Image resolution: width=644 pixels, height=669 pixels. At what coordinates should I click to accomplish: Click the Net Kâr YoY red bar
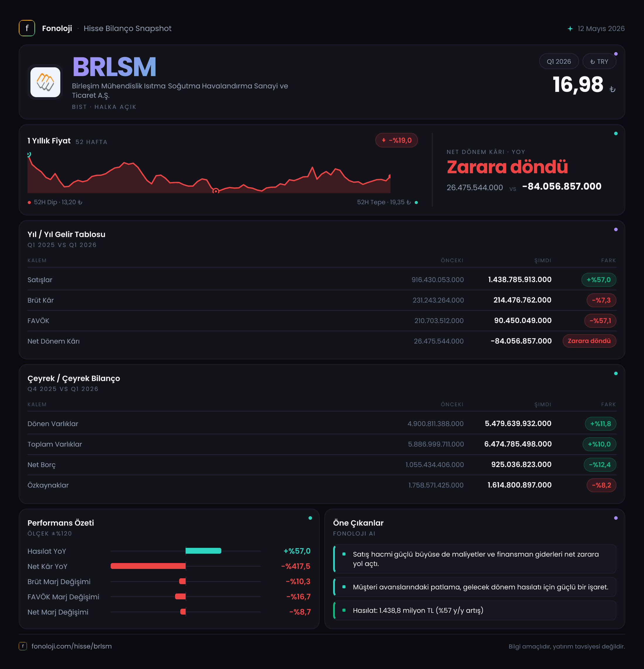pos(148,566)
